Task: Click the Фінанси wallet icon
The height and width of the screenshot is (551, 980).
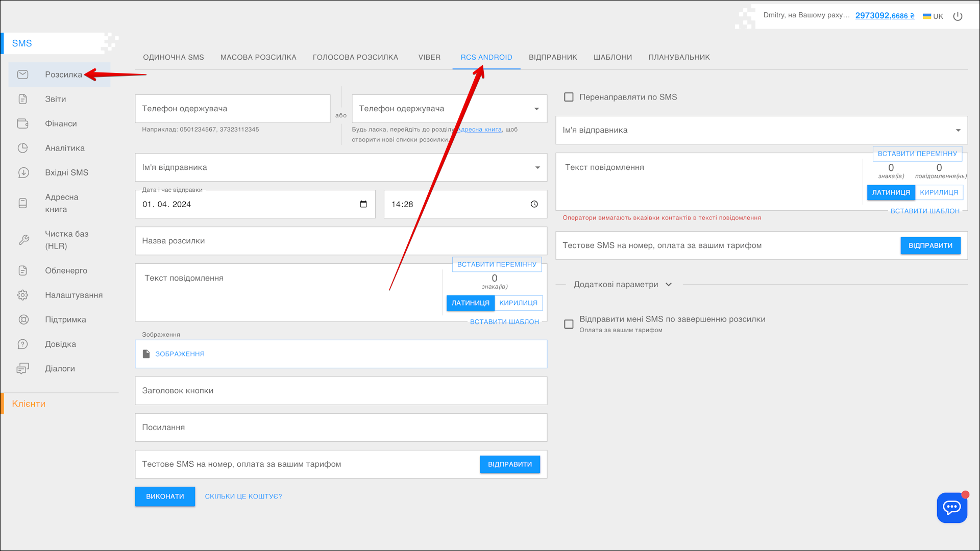Action: coord(23,123)
